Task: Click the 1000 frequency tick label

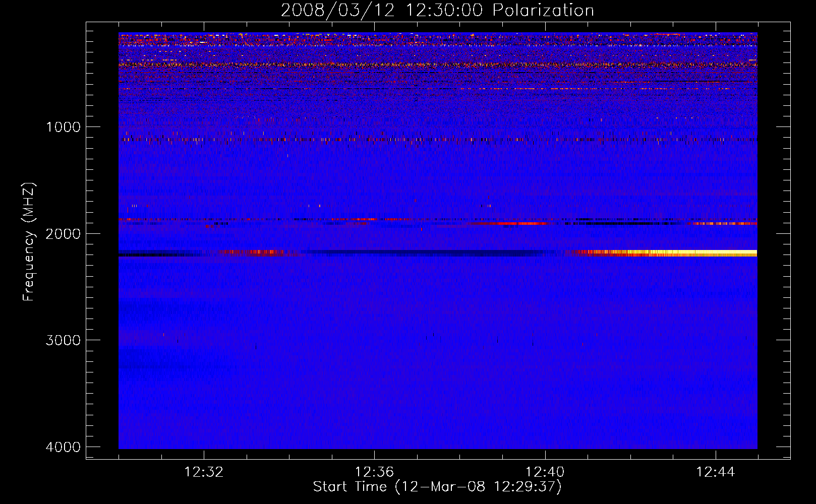Action: [63, 127]
